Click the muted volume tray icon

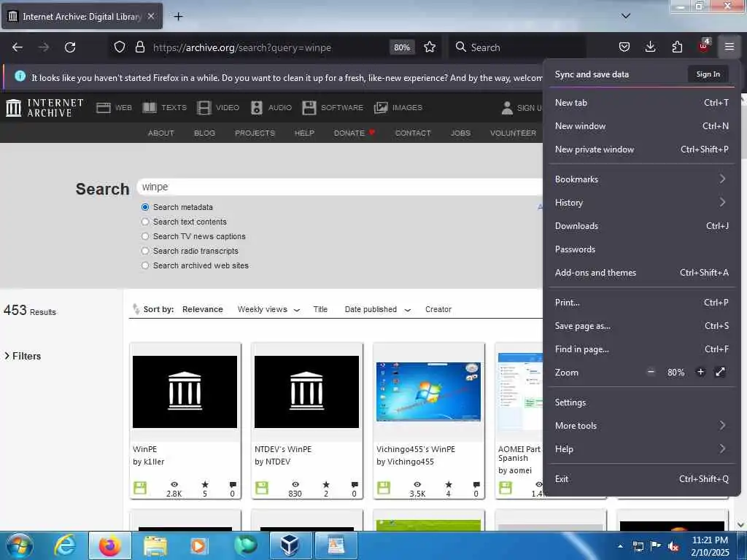673,546
